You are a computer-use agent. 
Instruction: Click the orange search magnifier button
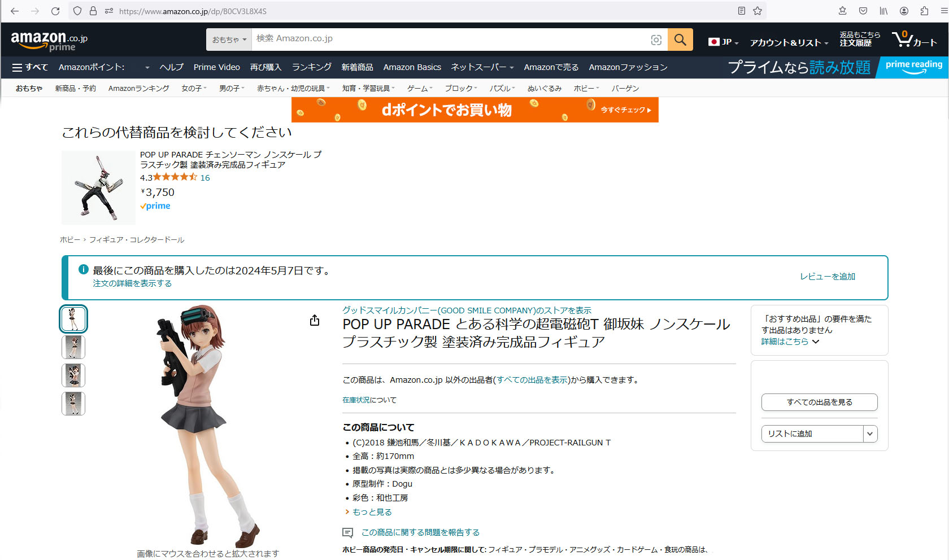coord(680,40)
